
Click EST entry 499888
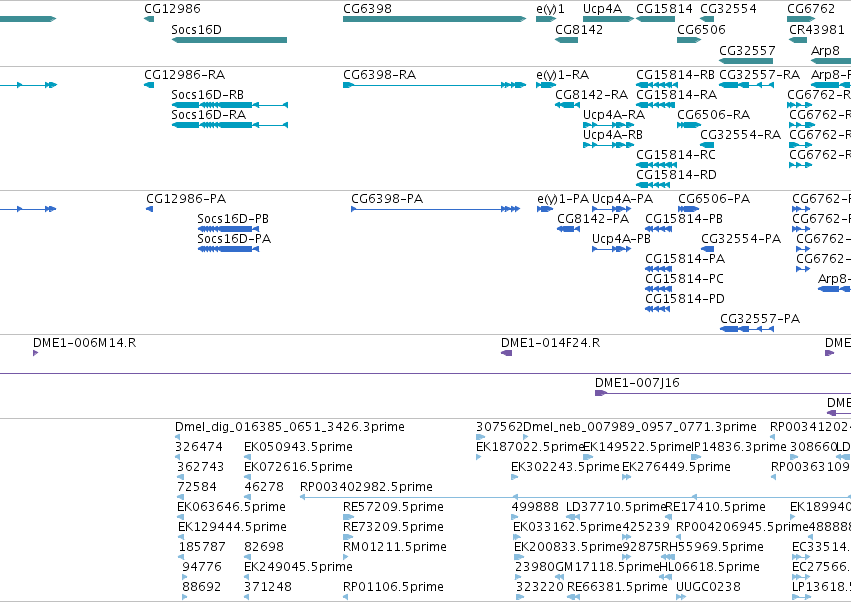(x=515, y=517)
